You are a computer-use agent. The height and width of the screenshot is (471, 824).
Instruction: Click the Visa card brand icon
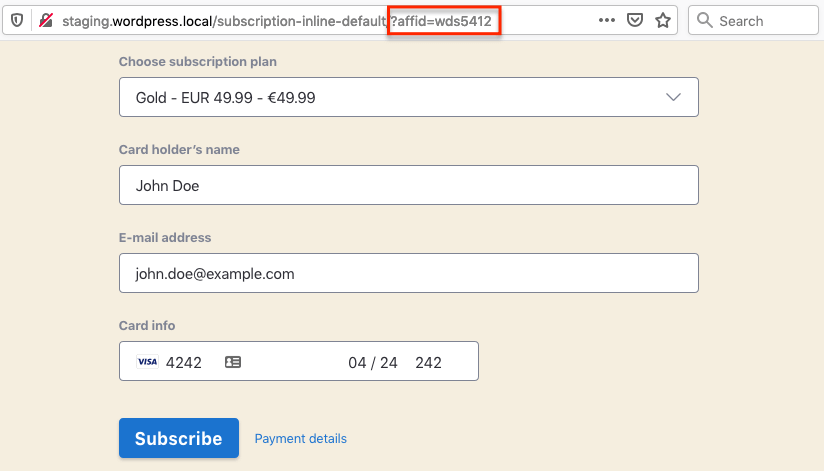click(x=147, y=362)
